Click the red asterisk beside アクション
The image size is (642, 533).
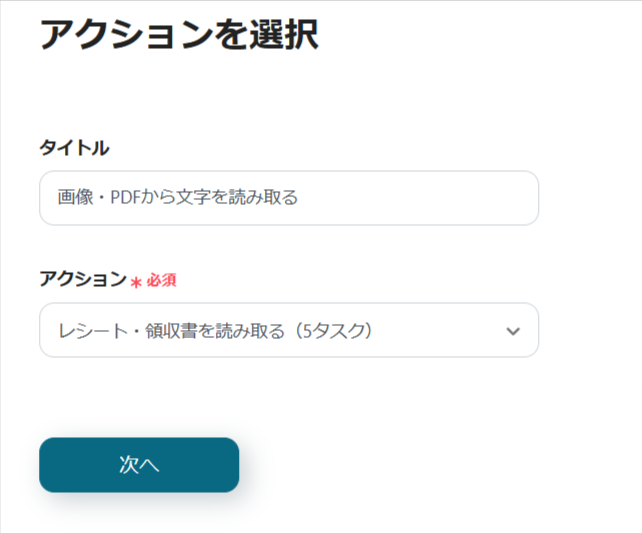click(136, 281)
